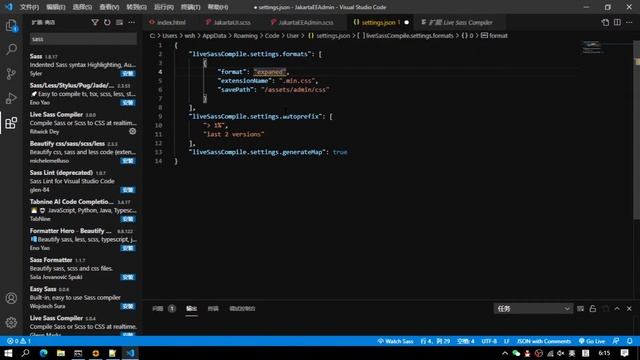
Task: Open the Help menu
Action: (x=218, y=7)
